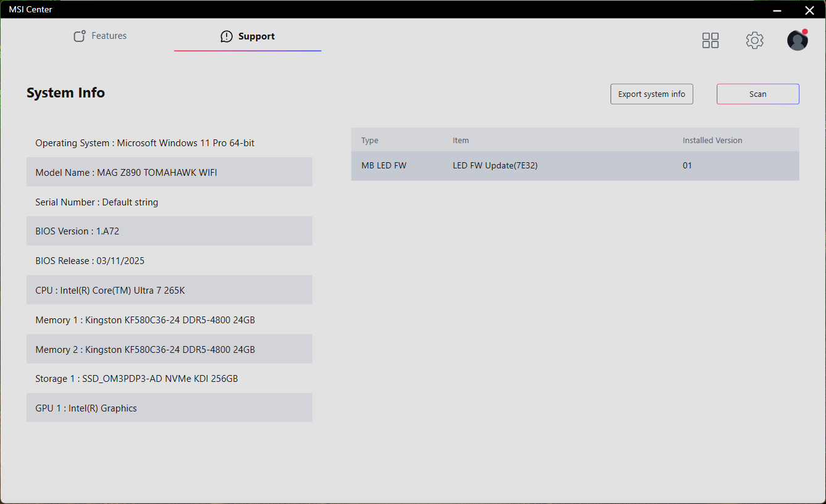
Task: Click installed version 01 cell
Action: click(687, 165)
